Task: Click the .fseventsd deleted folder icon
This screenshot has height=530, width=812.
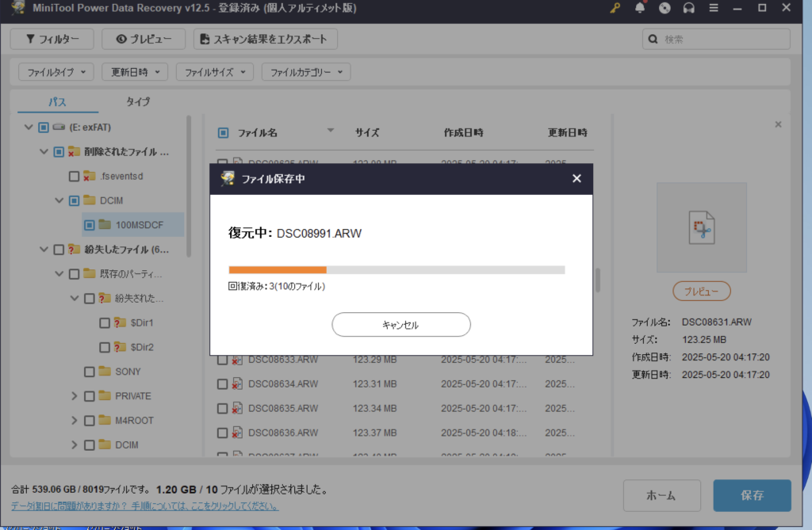Action: 90,176
